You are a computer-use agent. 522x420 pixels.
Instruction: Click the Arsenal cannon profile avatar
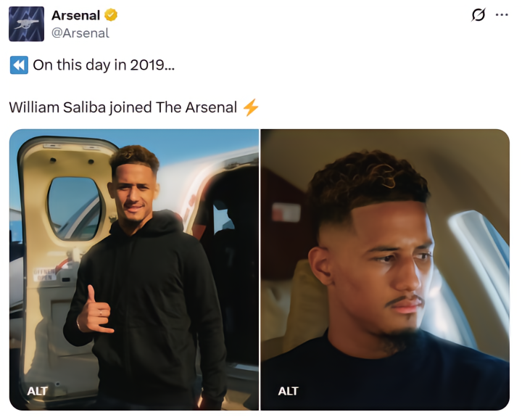point(27,23)
